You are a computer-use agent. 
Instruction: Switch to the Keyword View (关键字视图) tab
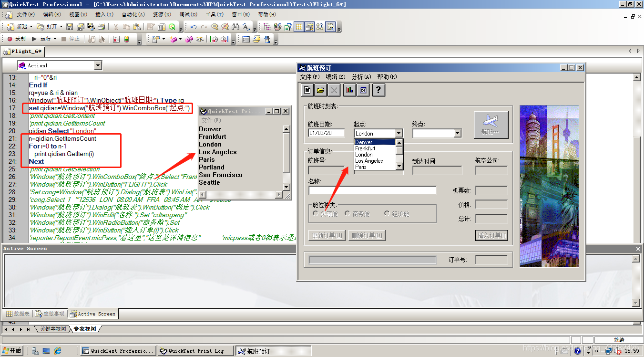[x=52, y=329]
